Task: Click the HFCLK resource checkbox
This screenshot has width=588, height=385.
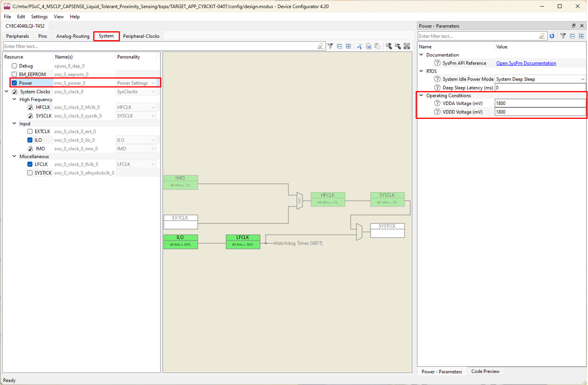Action: point(30,107)
